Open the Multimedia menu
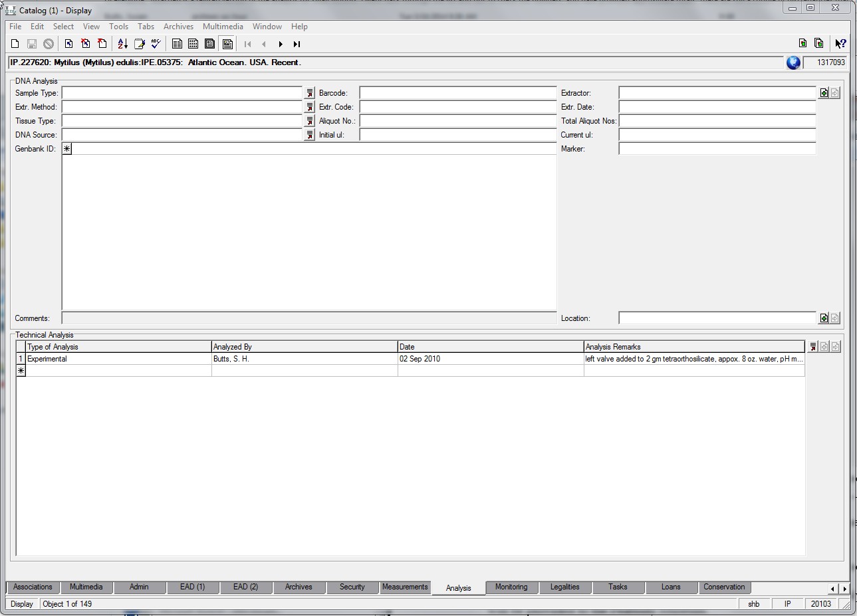 [x=223, y=27]
